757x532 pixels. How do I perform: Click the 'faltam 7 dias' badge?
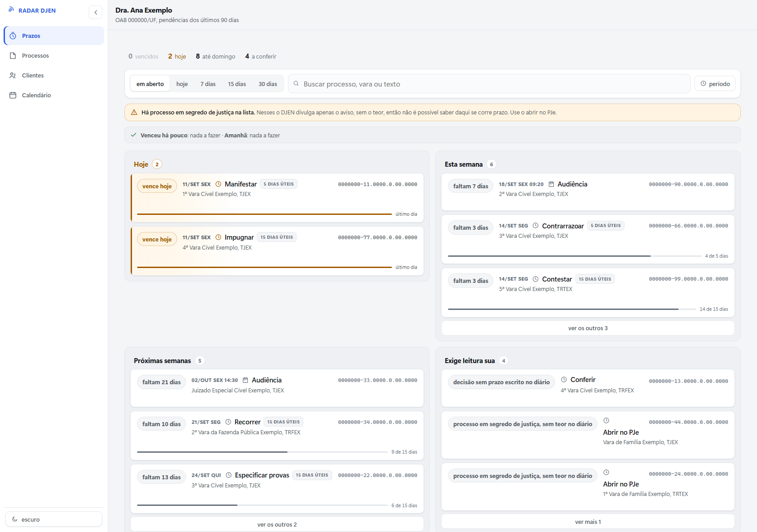coord(471,186)
